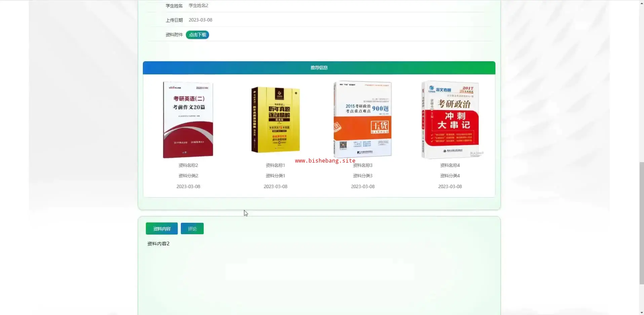Screen dimensions: 644x315
Task: Click the page vertical scrollbar thumb
Action: tap(642, 223)
